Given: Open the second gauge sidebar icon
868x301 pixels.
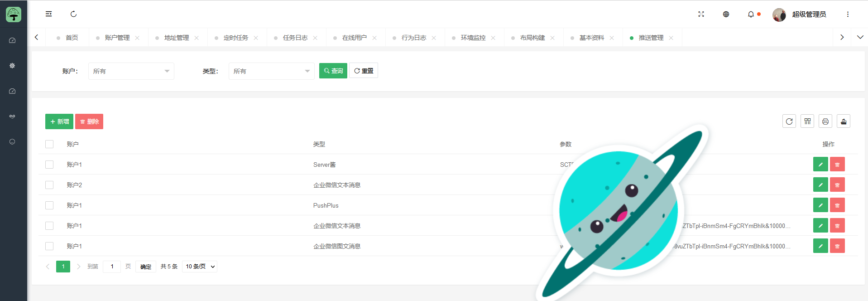Looking at the screenshot, I should tap(12, 91).
